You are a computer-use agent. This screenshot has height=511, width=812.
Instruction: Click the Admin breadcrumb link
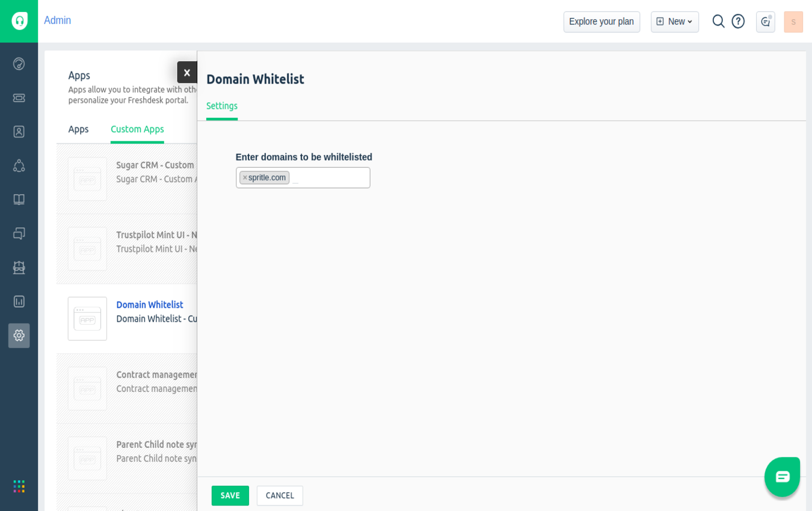[x=57, y=20]
